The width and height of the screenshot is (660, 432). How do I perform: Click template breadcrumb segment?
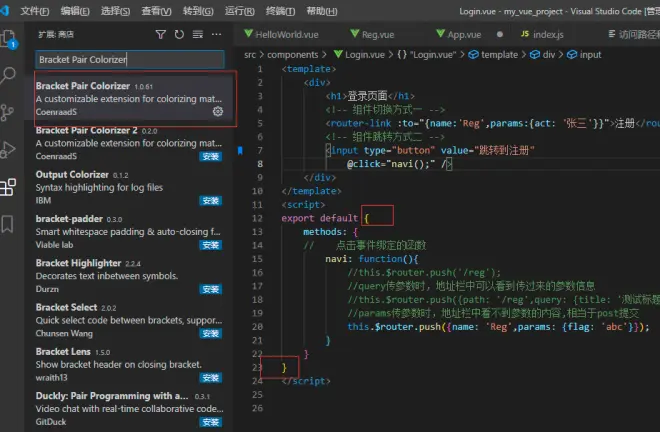493,55
